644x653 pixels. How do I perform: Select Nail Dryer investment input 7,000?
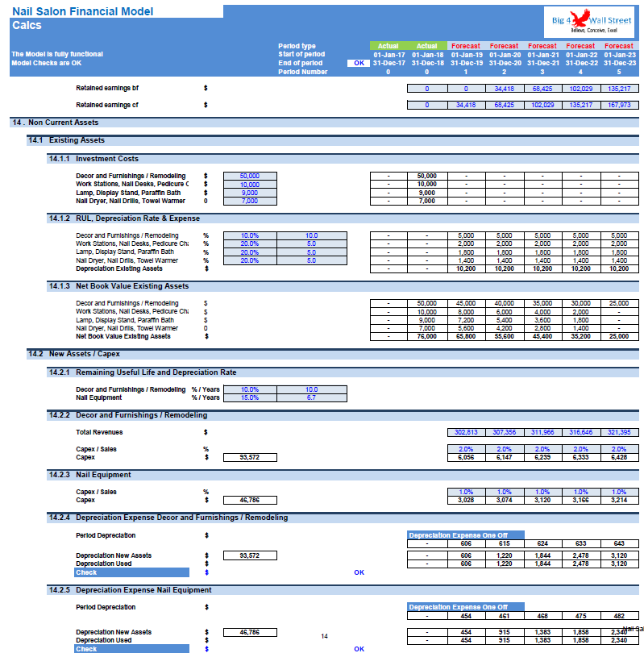[x=250, y=201]
